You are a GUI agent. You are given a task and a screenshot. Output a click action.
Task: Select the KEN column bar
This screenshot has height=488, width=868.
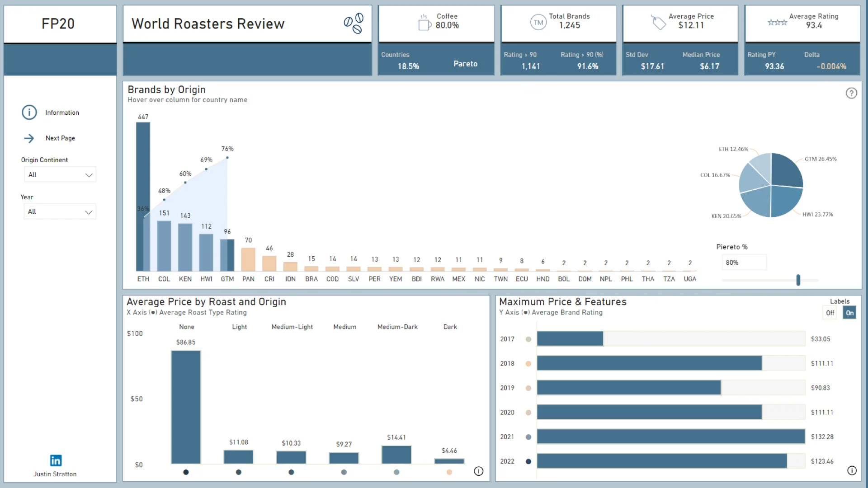pos(185,247)
